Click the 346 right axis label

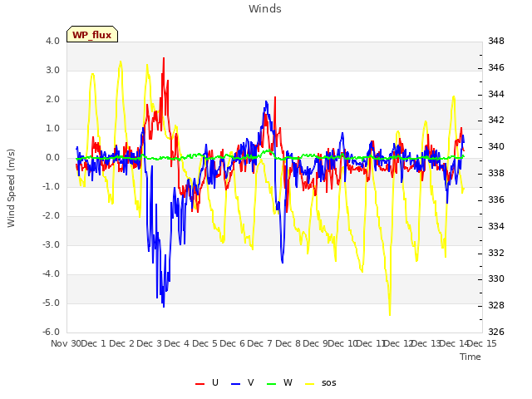(x=496, y=68)
